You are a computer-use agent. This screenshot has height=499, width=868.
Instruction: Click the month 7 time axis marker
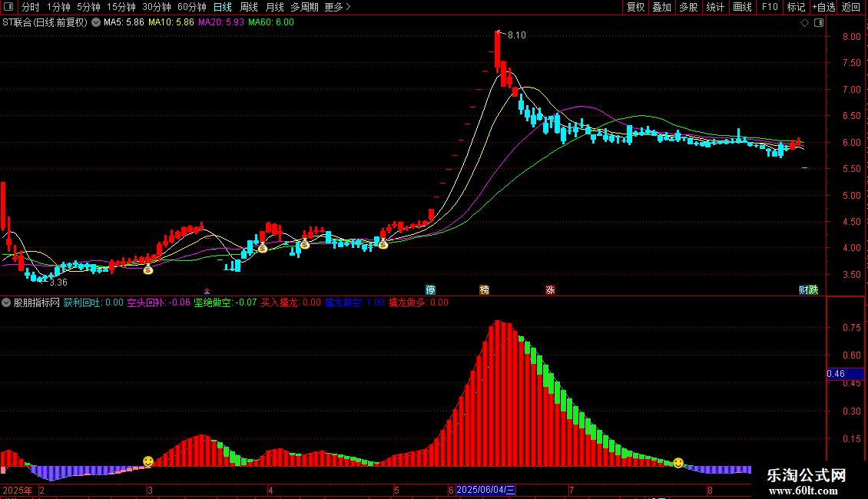pyautogui.click(x=571, y=490)
